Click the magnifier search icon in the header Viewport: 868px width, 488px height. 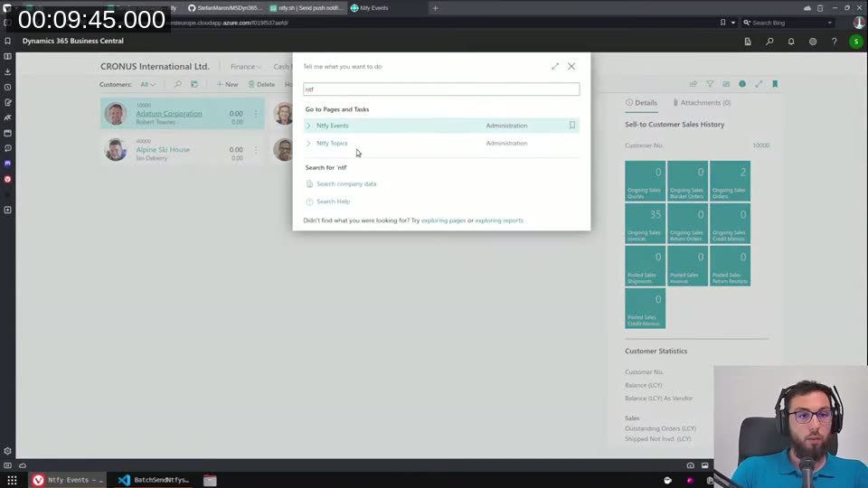tap(769, 42)
